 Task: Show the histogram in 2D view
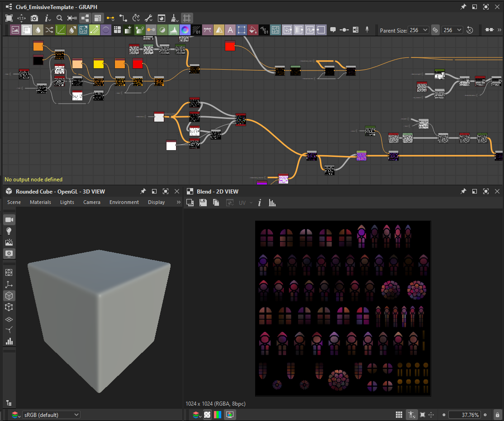click(x=272, y=203)
